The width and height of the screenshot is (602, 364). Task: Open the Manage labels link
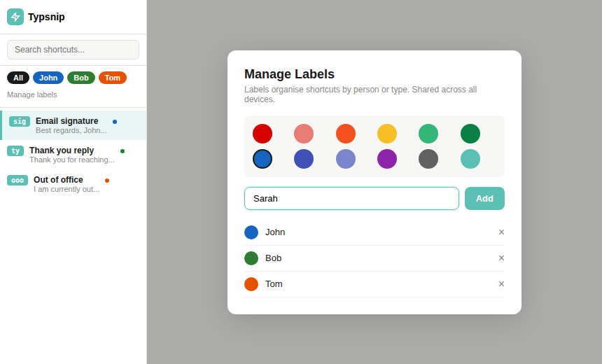(x=32, y=94)
